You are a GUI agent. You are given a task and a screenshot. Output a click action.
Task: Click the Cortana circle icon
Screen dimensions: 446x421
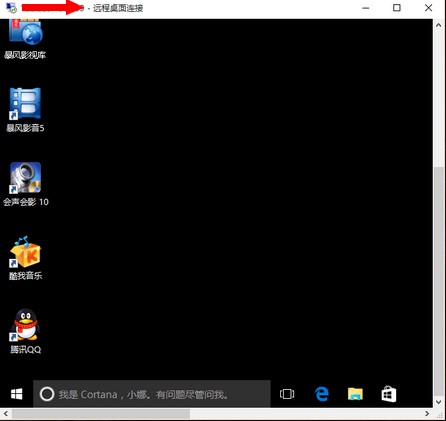[x=47, y=394]
